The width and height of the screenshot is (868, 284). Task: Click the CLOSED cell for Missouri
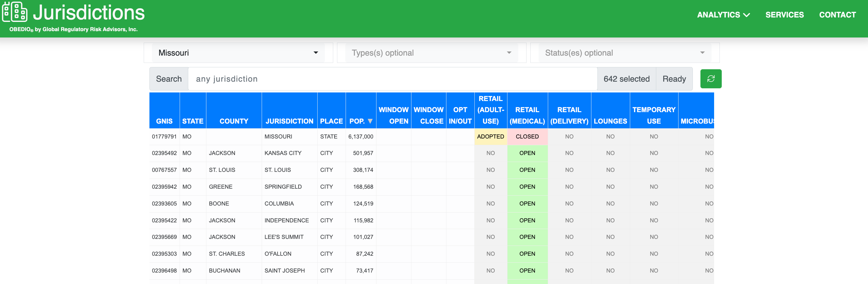tap(527, 137)
